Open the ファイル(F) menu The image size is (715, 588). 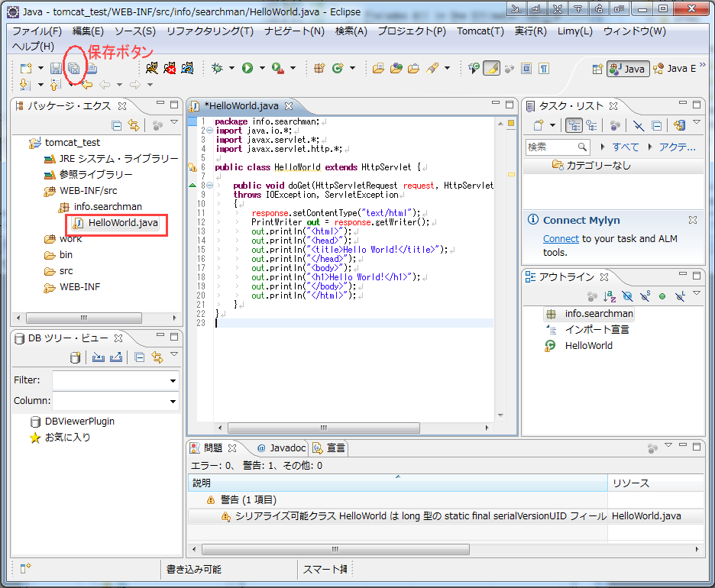[37, 31]
